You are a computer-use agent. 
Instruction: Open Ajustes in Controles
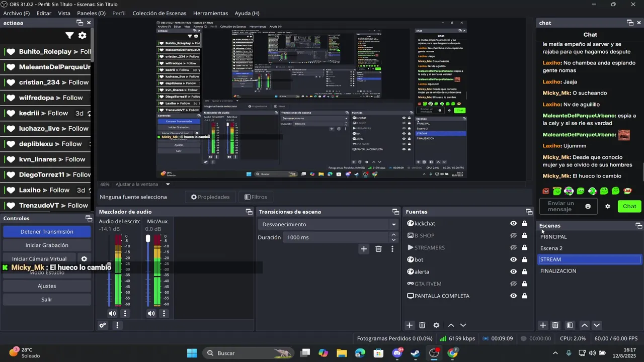47,286
